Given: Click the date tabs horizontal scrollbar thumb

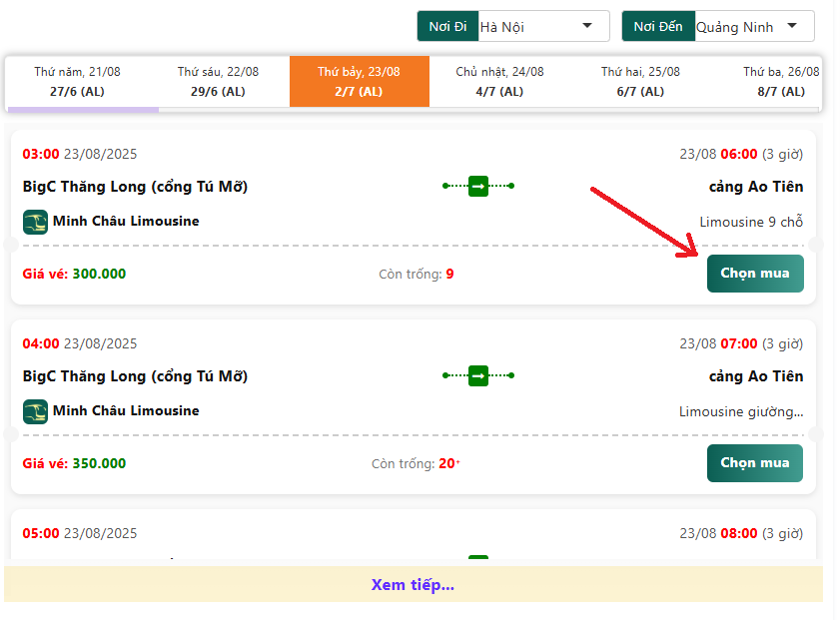Looking at the screenshot, I should pos(83,110).
